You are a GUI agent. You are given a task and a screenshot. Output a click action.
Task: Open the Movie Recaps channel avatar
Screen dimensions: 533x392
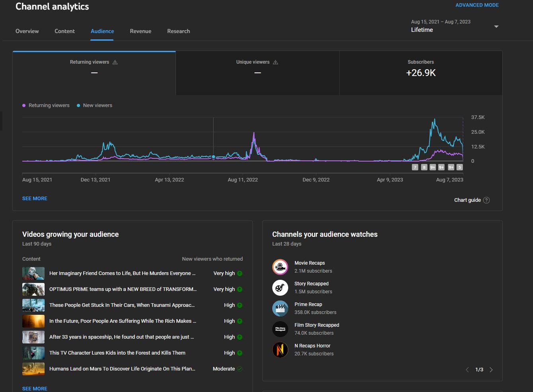280,267
